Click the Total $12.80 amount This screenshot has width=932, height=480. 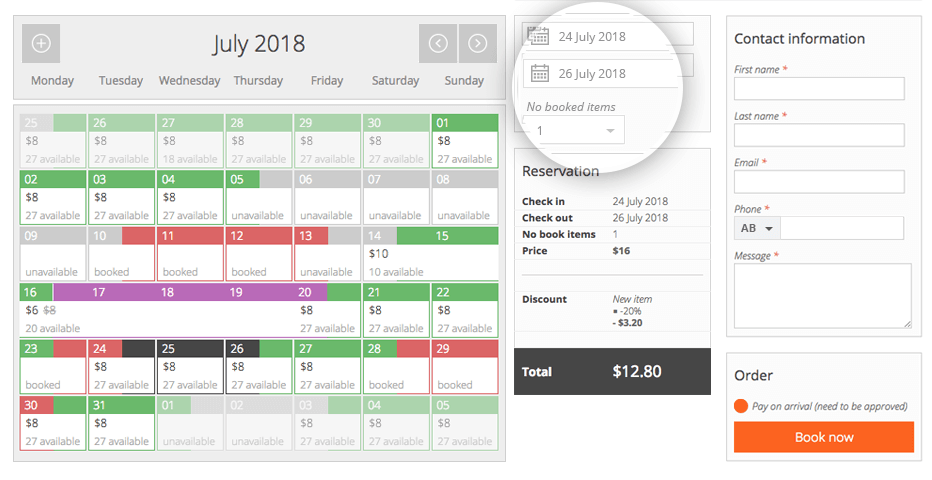coord(637,372)
